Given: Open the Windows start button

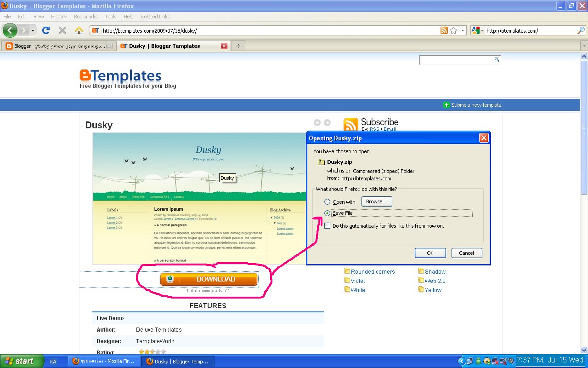Looking at the screenshot, I should pos(22,361).
